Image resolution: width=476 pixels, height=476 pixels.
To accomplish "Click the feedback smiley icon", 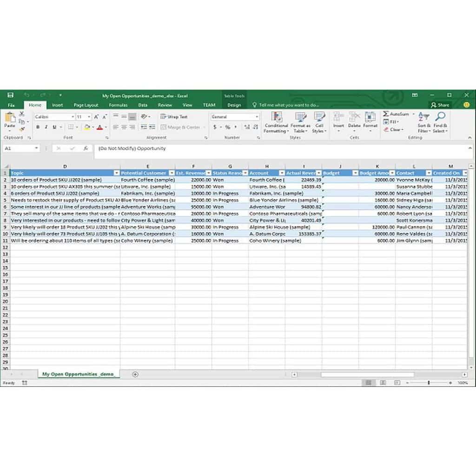I will [x=467, y=105].
